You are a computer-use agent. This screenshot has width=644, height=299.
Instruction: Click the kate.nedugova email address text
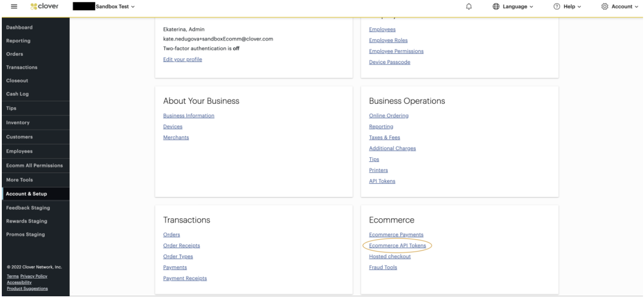218,39
